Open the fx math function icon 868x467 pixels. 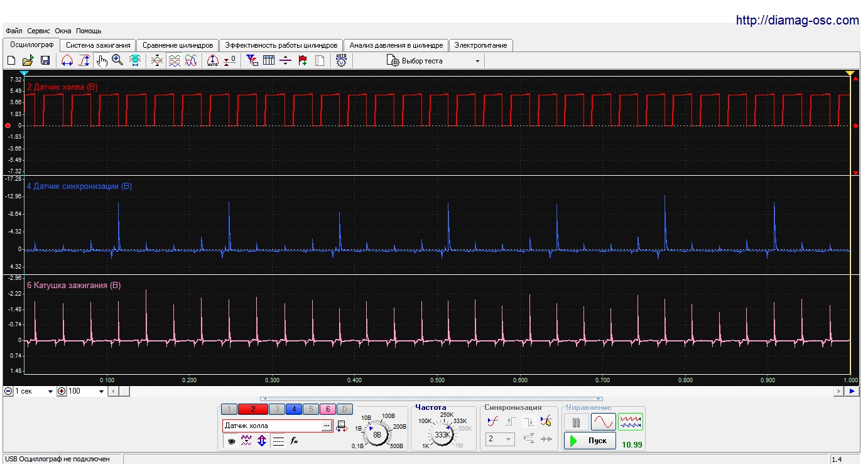(x=293, y=441)
